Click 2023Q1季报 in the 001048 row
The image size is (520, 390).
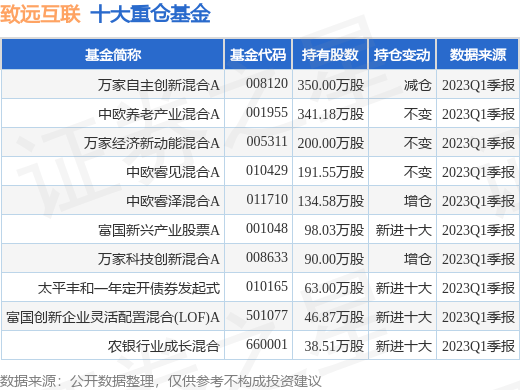(x=478, y=230)
